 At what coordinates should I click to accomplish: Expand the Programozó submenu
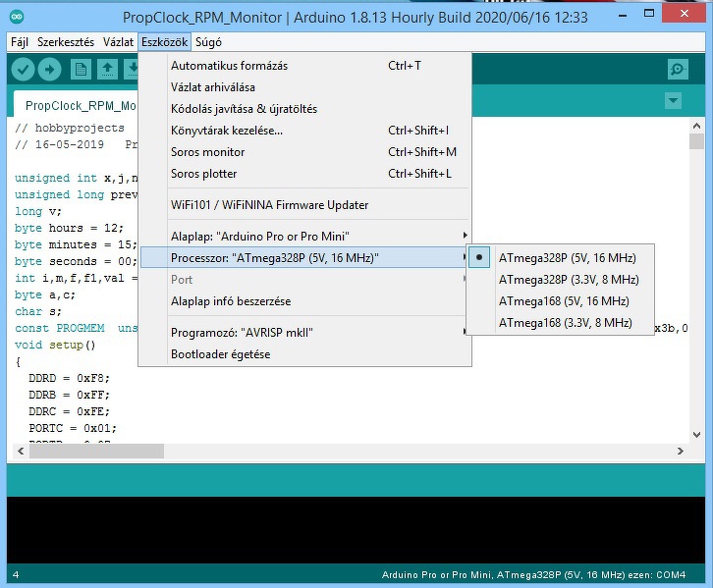pyautogui.click(x=304, y=333)
